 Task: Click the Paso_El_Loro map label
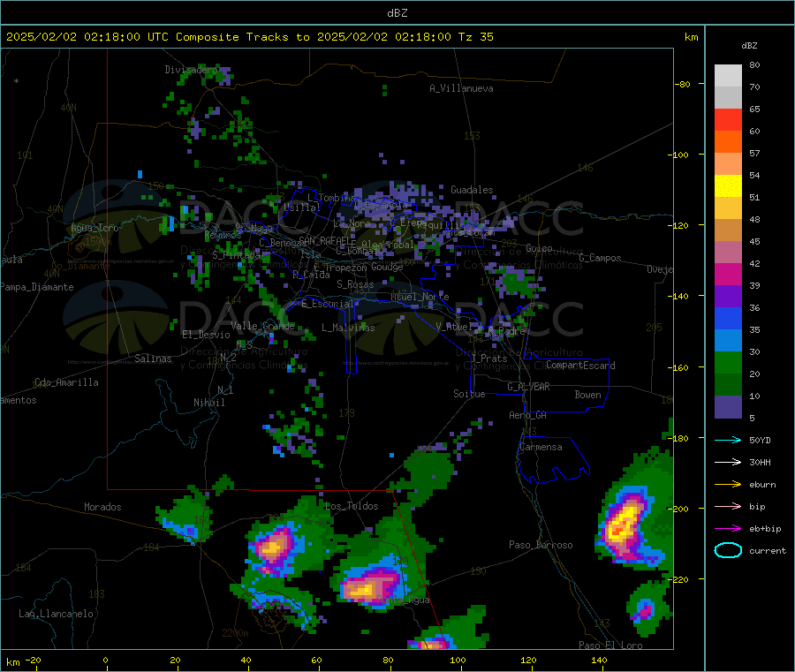pyautogui.click(x=610, y=646)
